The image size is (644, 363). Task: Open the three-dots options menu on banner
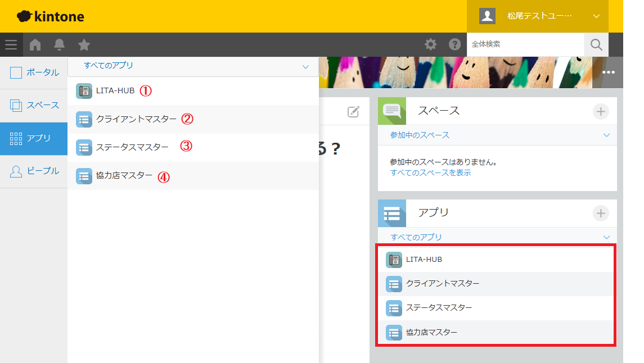pos(608,72)
